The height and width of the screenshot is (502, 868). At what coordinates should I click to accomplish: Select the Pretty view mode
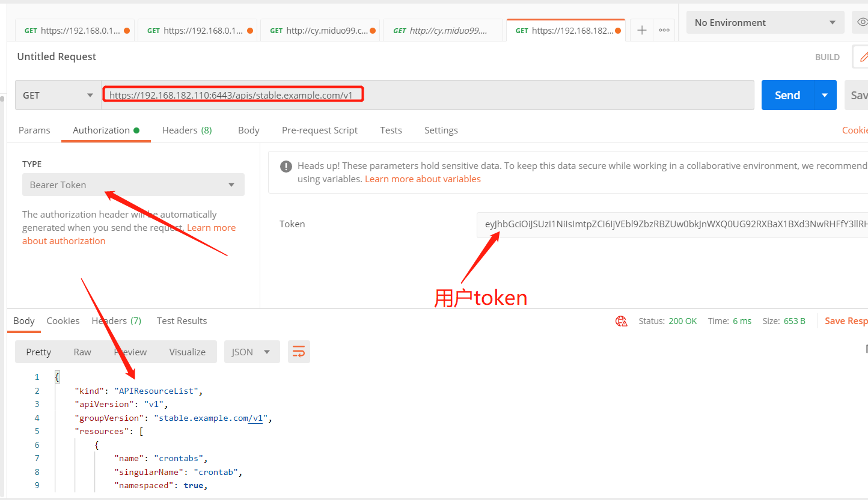[38, 352]
